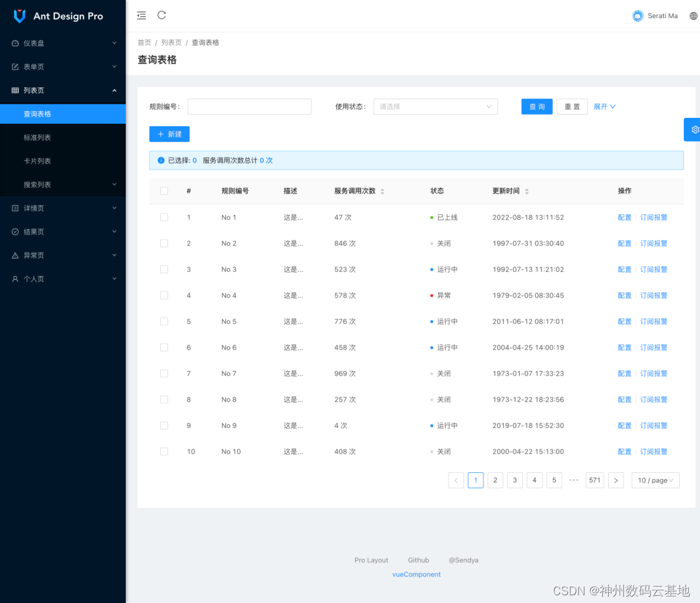Check the row No 4 checkbox

164,295
